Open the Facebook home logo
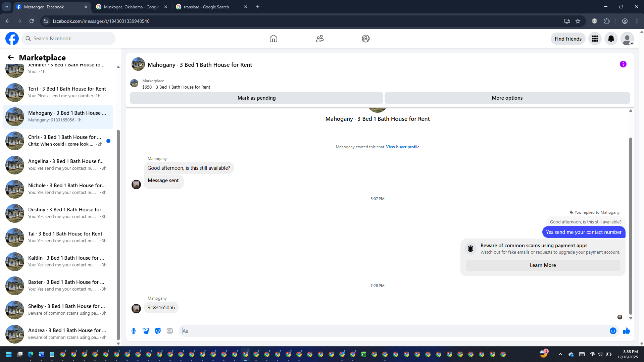Screen dimensions: 644x362 pos(12,39)
